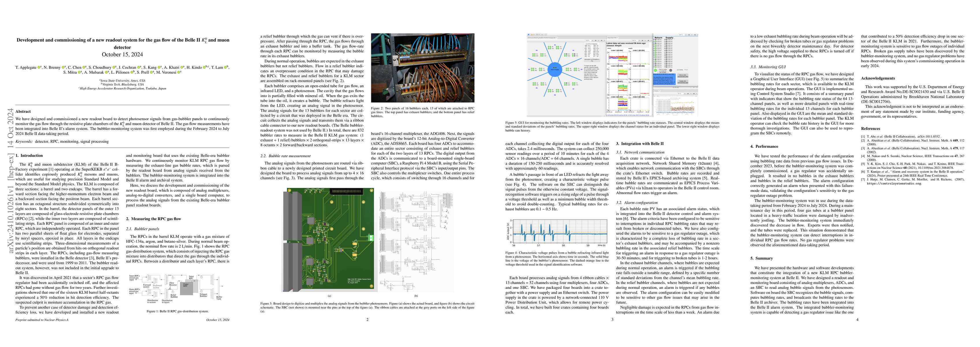Open C. Chen's ORCID icon
Viewport: 980px width, 347px height.
tap(84, 67)
